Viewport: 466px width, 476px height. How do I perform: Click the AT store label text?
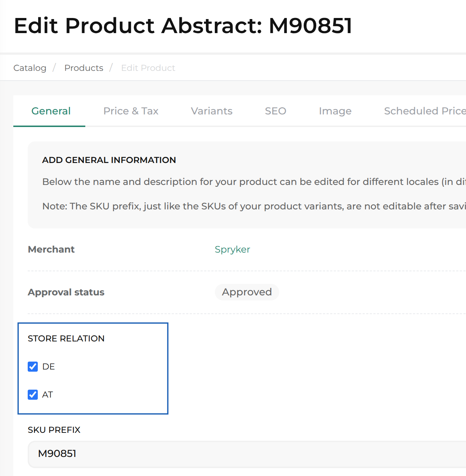point(47,395)
